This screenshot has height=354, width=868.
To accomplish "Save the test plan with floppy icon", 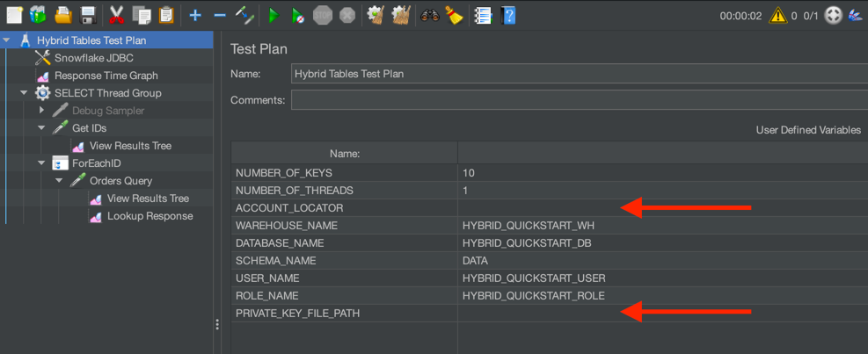I will [87, 15].
